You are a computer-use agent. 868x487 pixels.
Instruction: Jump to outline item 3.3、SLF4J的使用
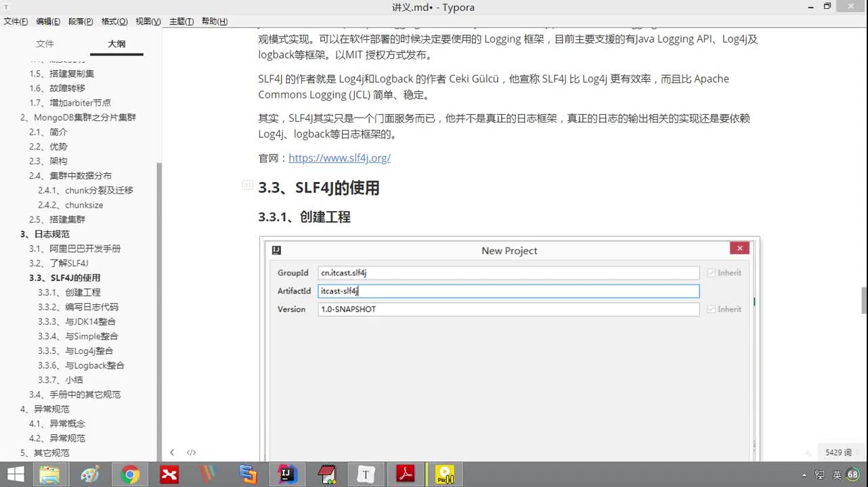point(64,278)
